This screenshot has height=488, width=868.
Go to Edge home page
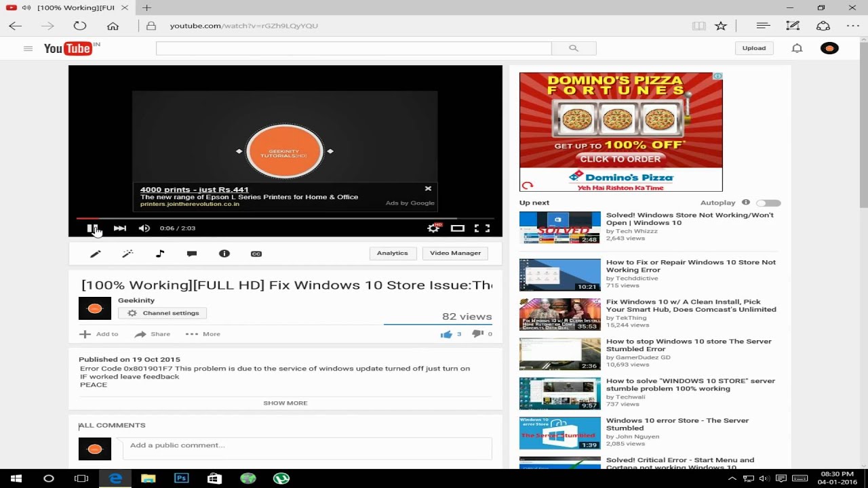click(x=113, y=26)
